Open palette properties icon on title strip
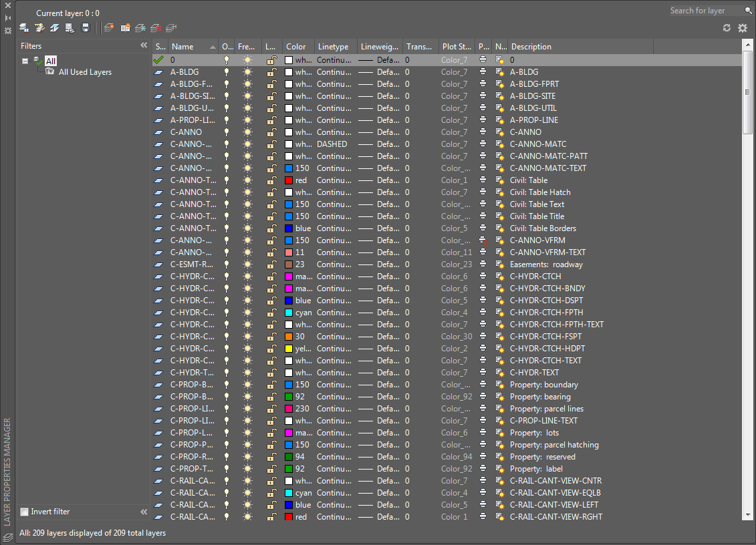 (x=8, y=30)
